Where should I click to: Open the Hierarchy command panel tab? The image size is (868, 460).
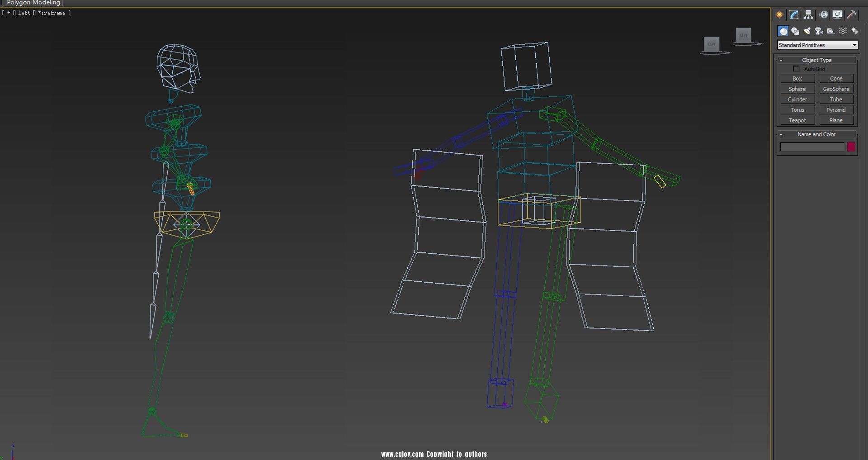(808, 15)
